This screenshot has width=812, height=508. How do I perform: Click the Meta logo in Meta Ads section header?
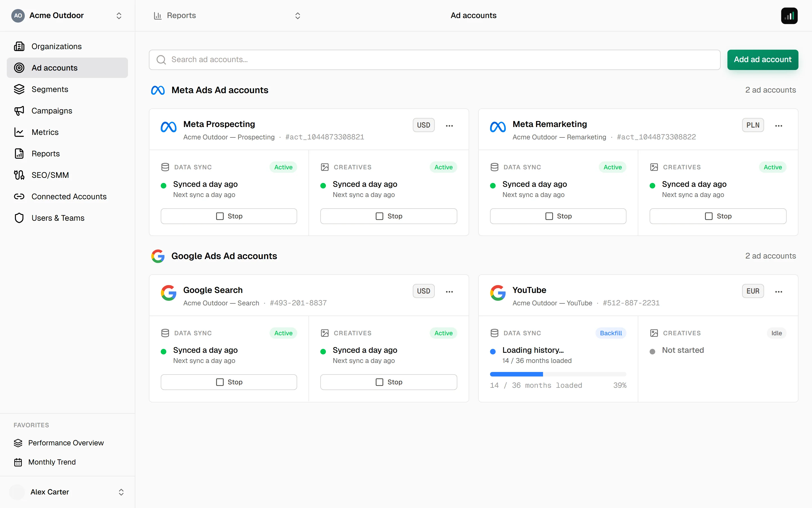click(x=158, y=90)
